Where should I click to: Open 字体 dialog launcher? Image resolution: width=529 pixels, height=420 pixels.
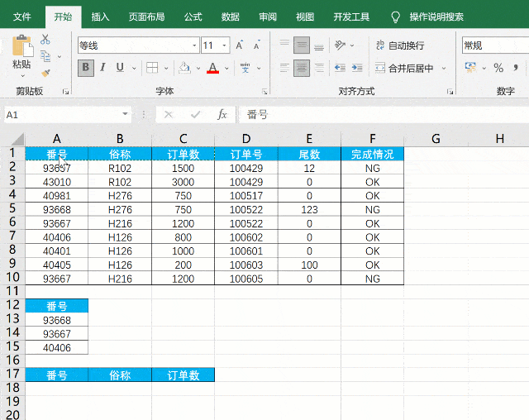[x=264, y=92]
